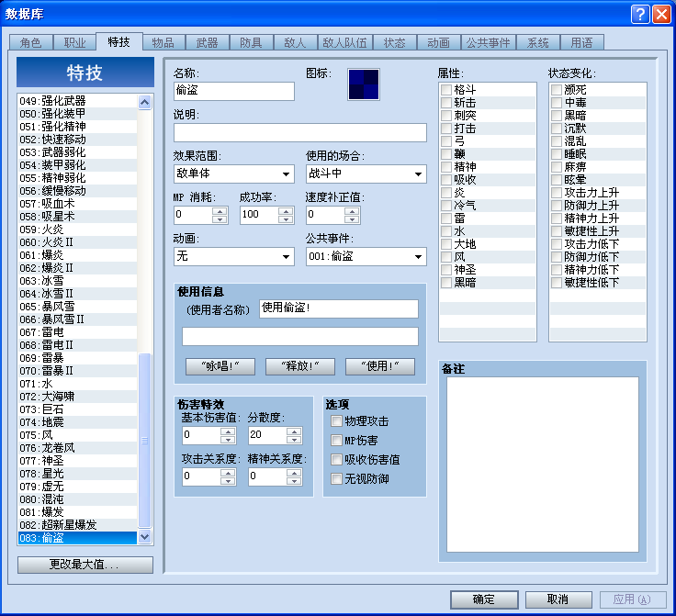
Task: Check the 睡眠 state change
Action: [x=557, y=154]
